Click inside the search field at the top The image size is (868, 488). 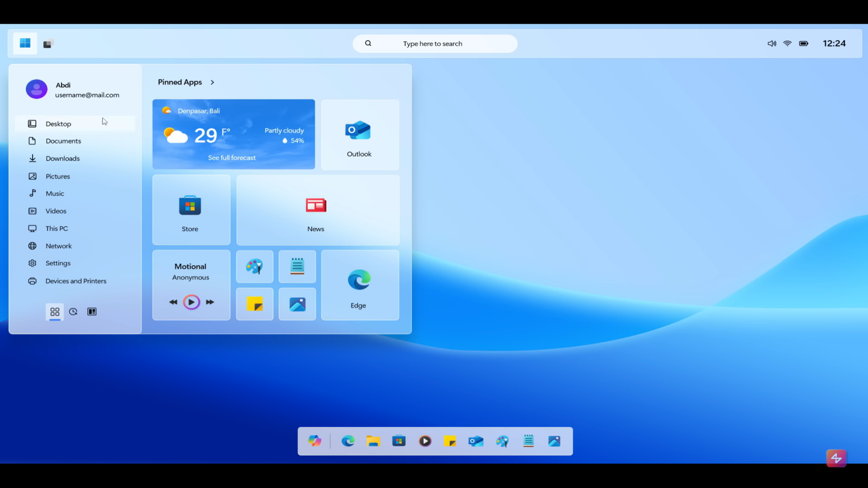tap(434, 44)
